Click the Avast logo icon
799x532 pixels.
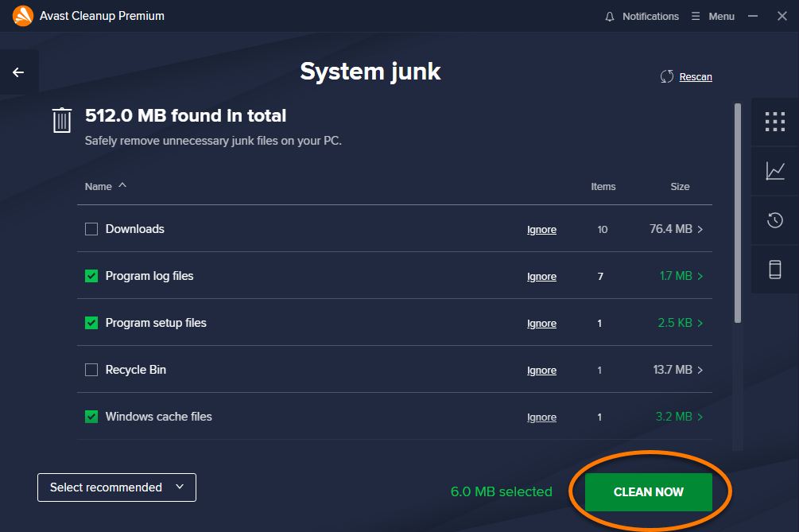[x=23, y=16]
